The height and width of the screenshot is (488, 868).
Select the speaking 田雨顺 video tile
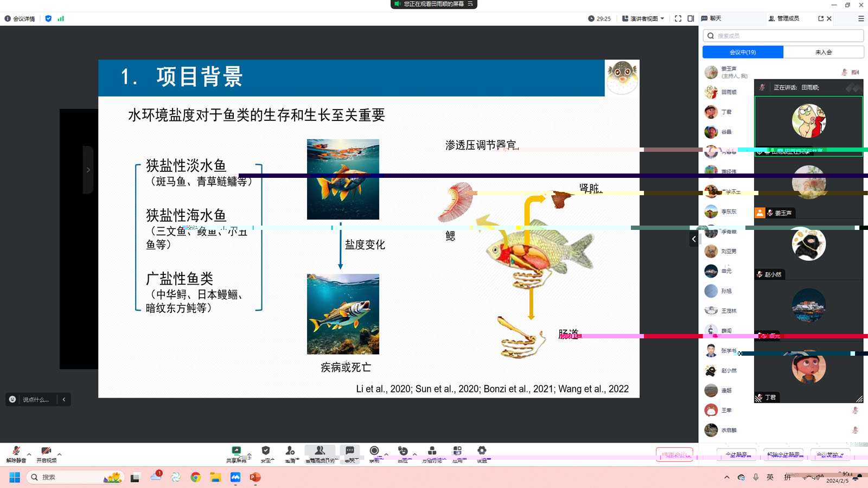[x=809, y=126]
